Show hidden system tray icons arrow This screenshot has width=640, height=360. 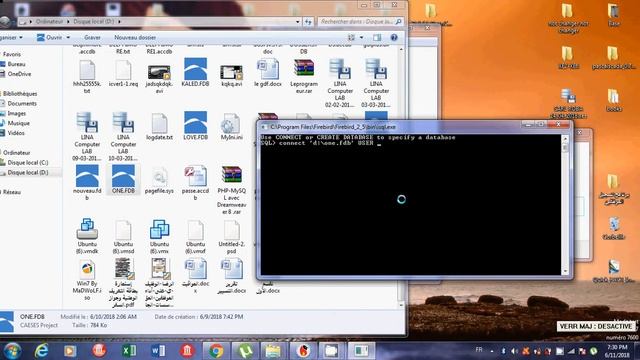[492, 351]
